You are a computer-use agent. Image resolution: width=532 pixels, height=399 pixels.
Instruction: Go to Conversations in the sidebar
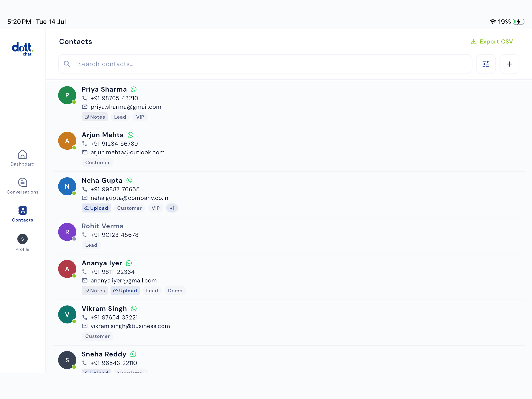point(22,186)
